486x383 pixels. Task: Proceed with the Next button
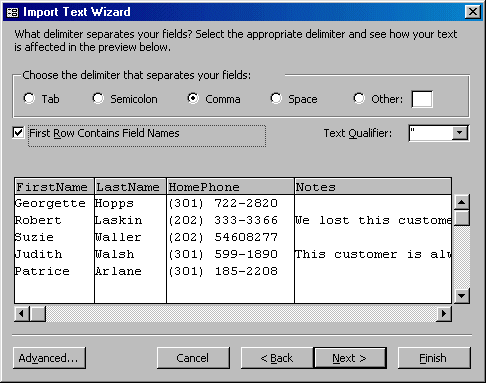[350, 358]
